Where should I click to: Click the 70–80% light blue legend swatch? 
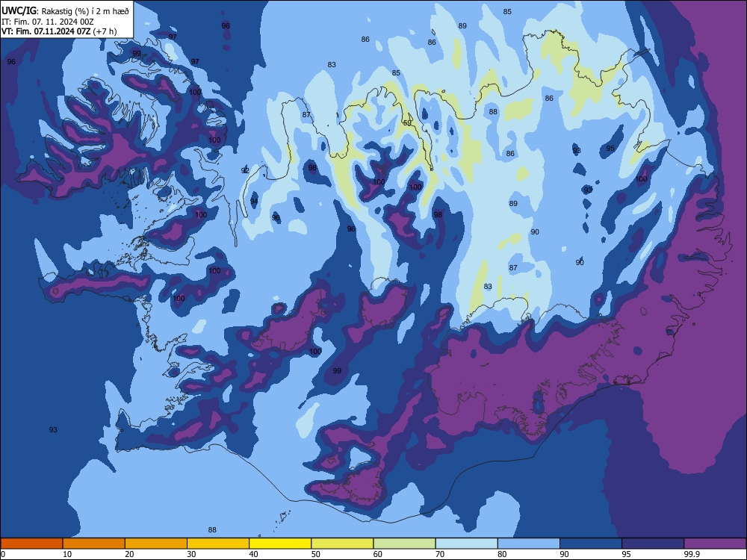point(467,544)
